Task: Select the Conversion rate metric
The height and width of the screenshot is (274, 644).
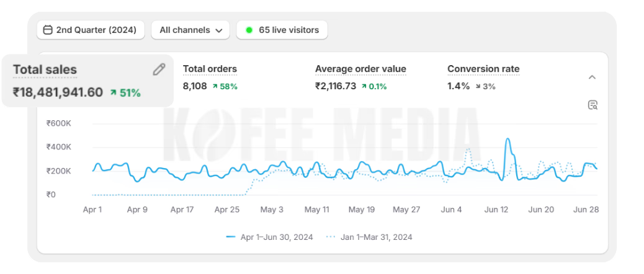Action: pyautogui.click(x=483, y=69)
